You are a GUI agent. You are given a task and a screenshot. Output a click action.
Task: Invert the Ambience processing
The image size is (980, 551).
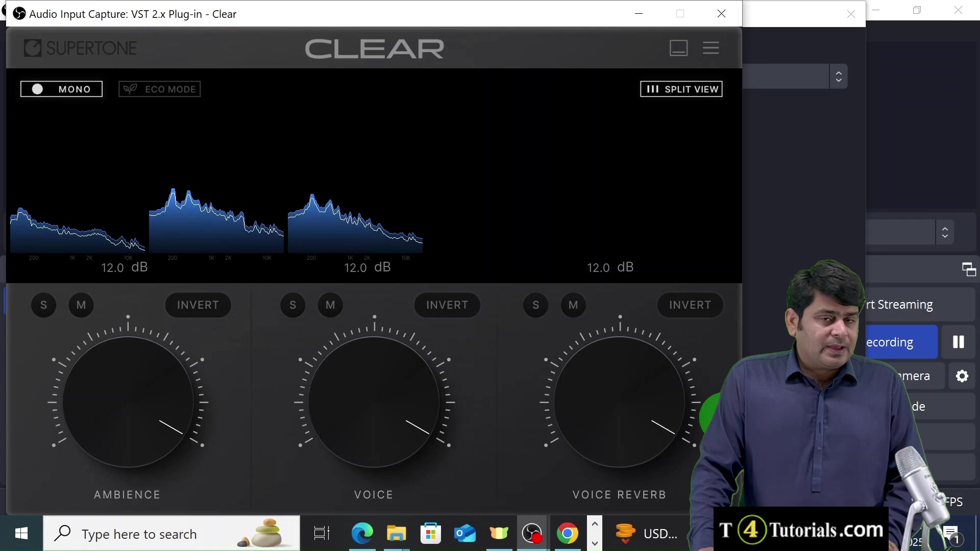(x=198, y=305)
